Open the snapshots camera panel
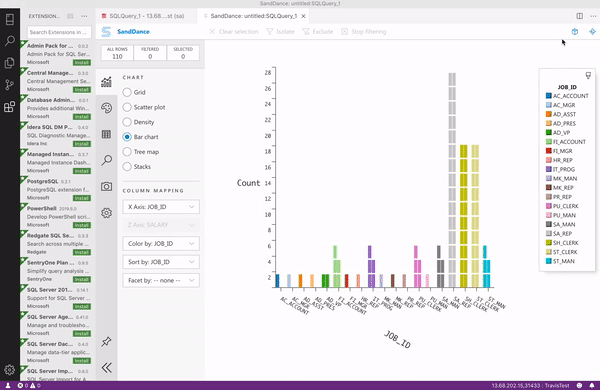This screenshot has width=600, height=390. pos(106,186)
